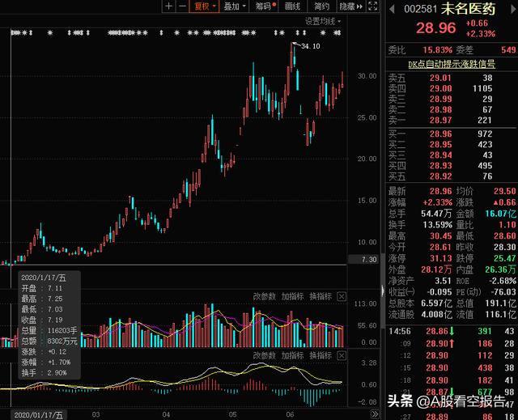Select the 卖二 row price 28.98
518x420 pixels.
pos(440,109)
